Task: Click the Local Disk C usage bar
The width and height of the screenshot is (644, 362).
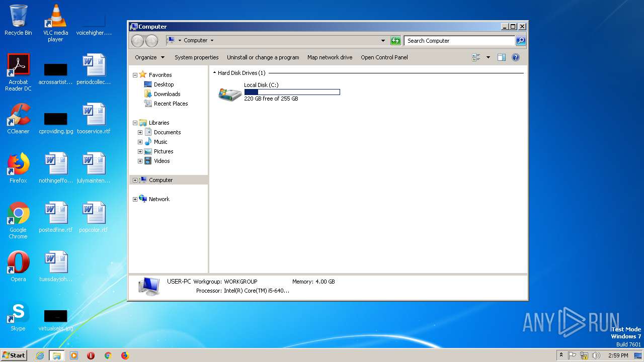Action: coord(292,92)
